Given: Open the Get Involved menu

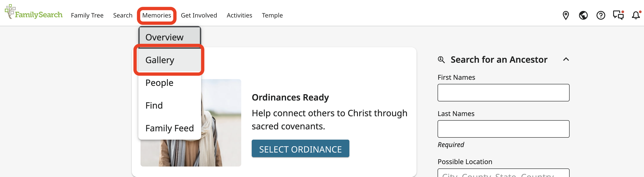Looking at the screenshot, I should coord(199,16).
